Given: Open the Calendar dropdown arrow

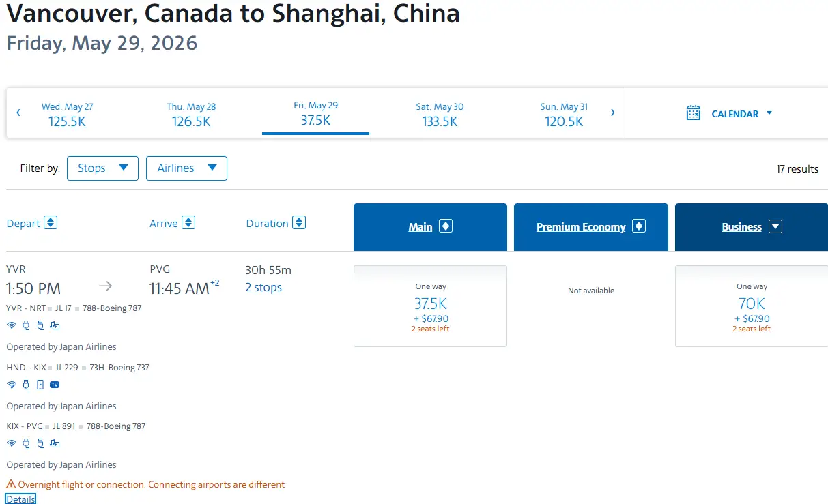Looking at the screenshot, I should (769, 113).
